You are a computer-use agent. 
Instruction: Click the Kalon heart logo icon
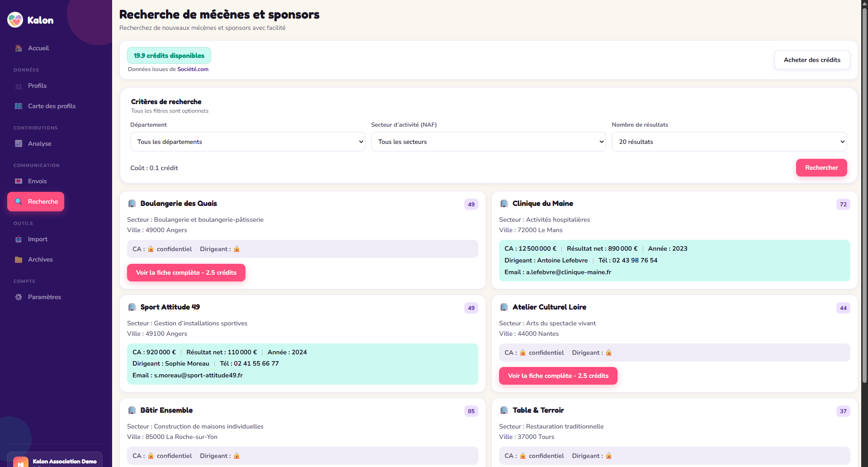(15, 20)
